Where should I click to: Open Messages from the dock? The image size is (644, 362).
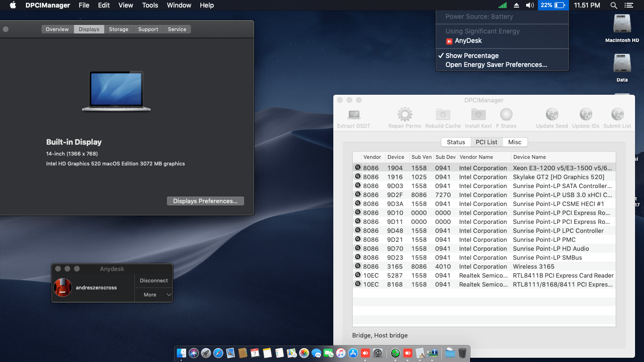[316, 353]
